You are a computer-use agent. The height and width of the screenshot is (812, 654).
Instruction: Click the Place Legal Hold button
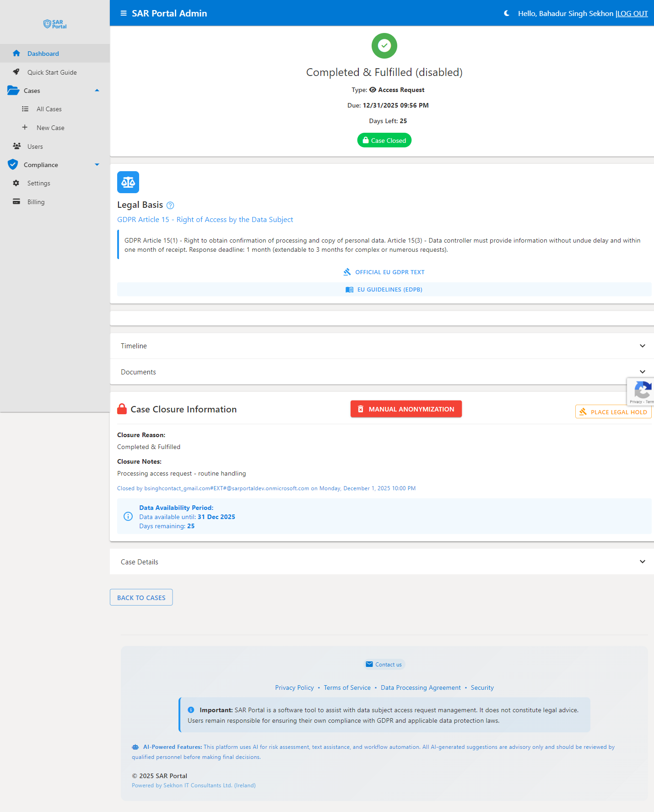[x=613, y=412]
